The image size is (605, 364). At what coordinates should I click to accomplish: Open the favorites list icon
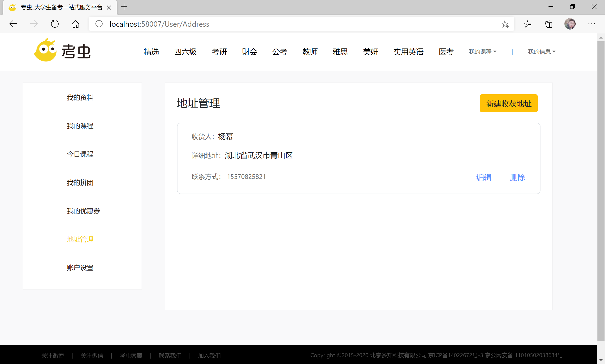click(x=527, y=24)
